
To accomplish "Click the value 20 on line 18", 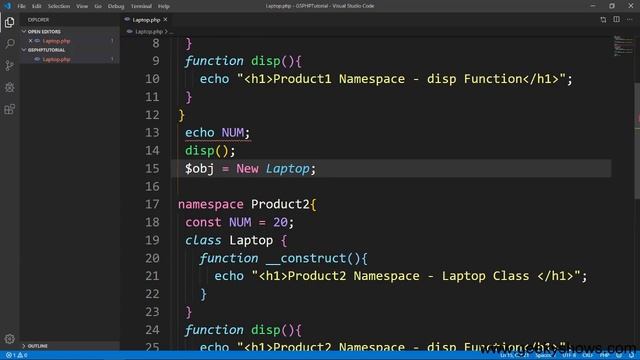I will tap(280, 222).
